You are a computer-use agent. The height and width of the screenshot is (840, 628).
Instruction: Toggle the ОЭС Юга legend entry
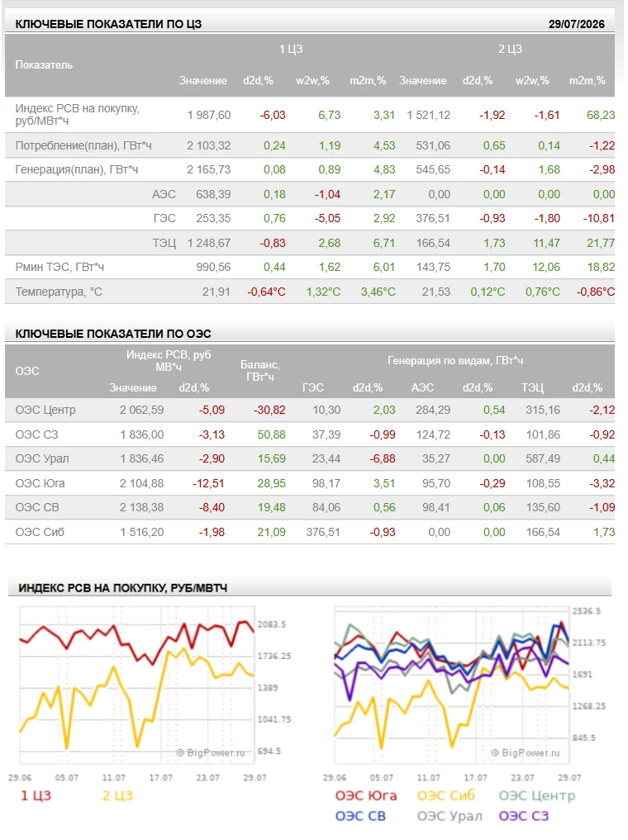click(x=366, y=795)
